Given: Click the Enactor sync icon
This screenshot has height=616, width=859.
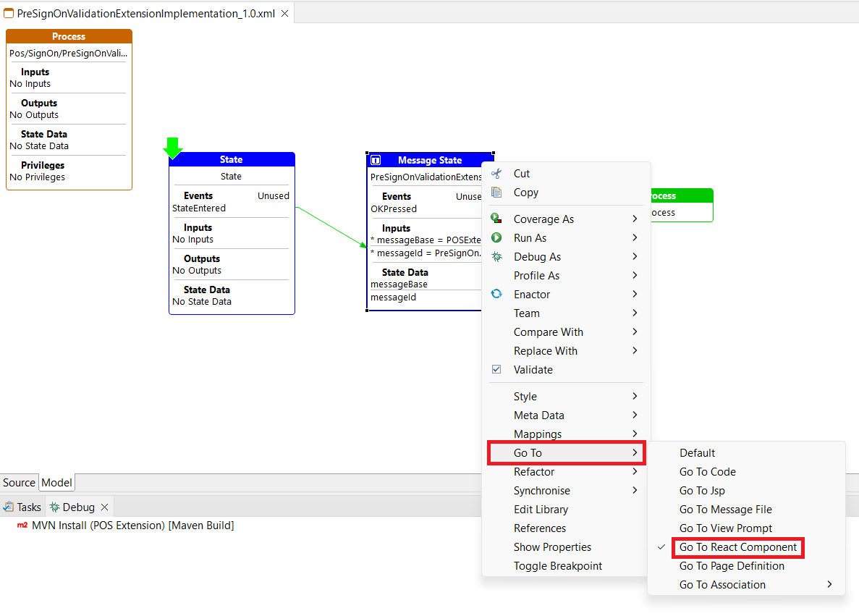Looking at the screenshot, I should point(496,294).
